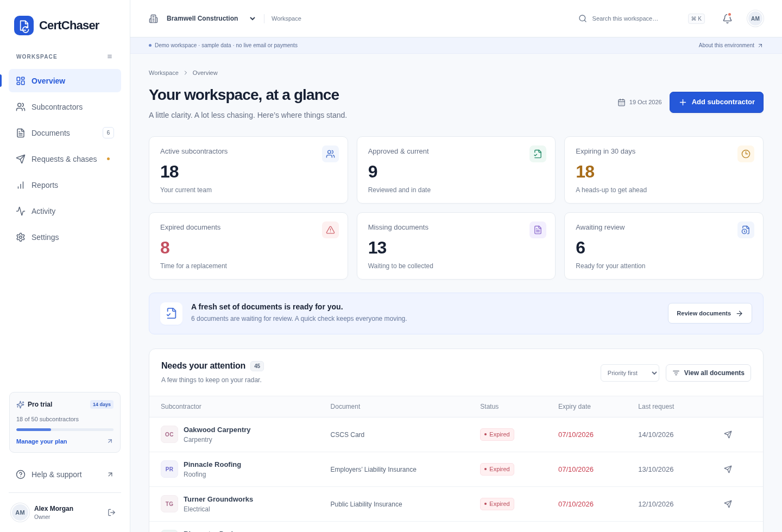Click the Expiry date column header
The width and height of the screenshot is (782, 532).
coord(575,407)
